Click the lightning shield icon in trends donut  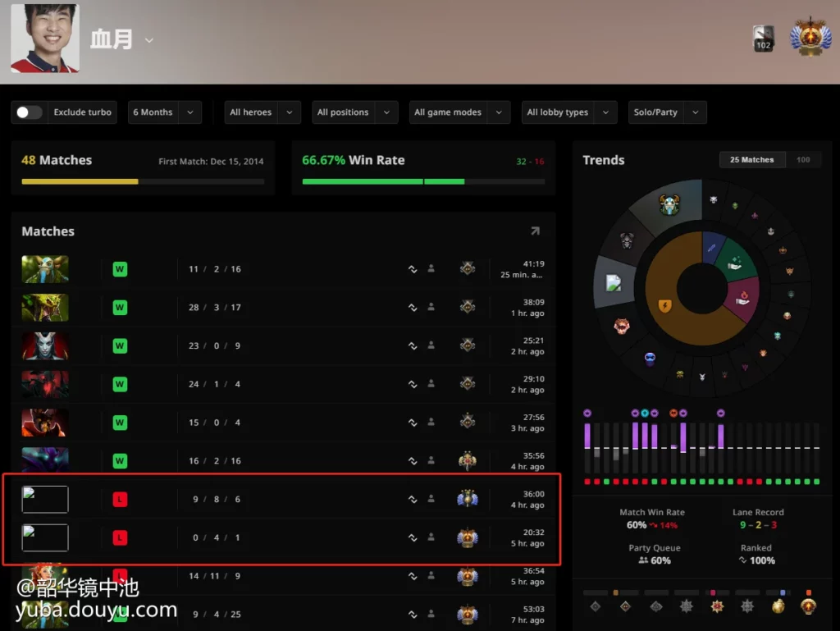[665, 306]
